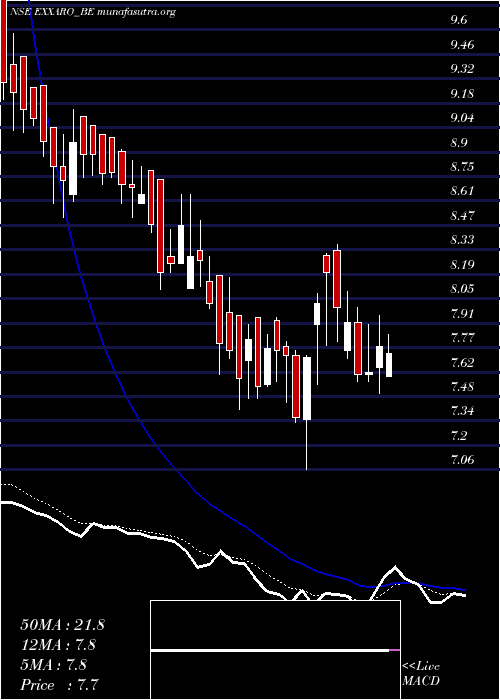Click the 8.75 price axis label
Screen dimensions: 500x700
(462, 167)
